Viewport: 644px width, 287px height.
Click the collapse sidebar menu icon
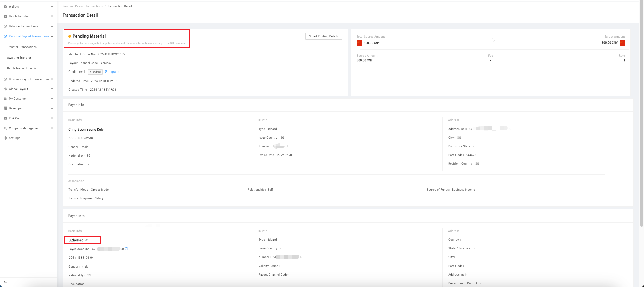click(5, 281)
